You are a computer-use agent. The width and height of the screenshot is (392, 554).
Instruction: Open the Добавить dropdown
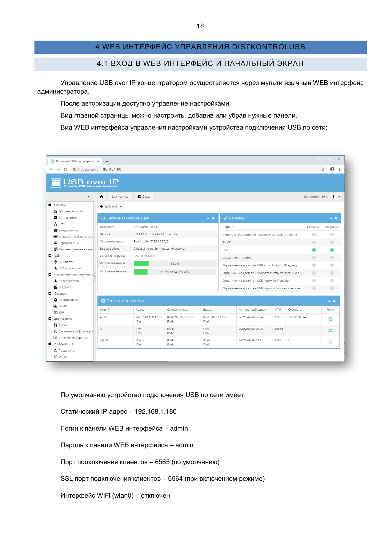coord(111,207)
